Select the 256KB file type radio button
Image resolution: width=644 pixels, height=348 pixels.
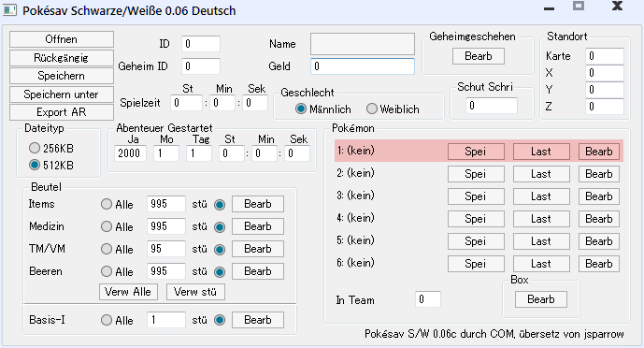[35, 148]
